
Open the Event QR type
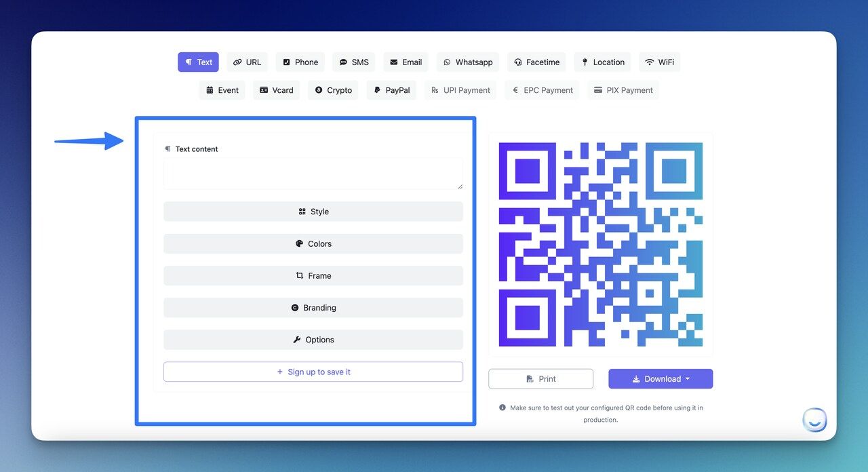222,90
